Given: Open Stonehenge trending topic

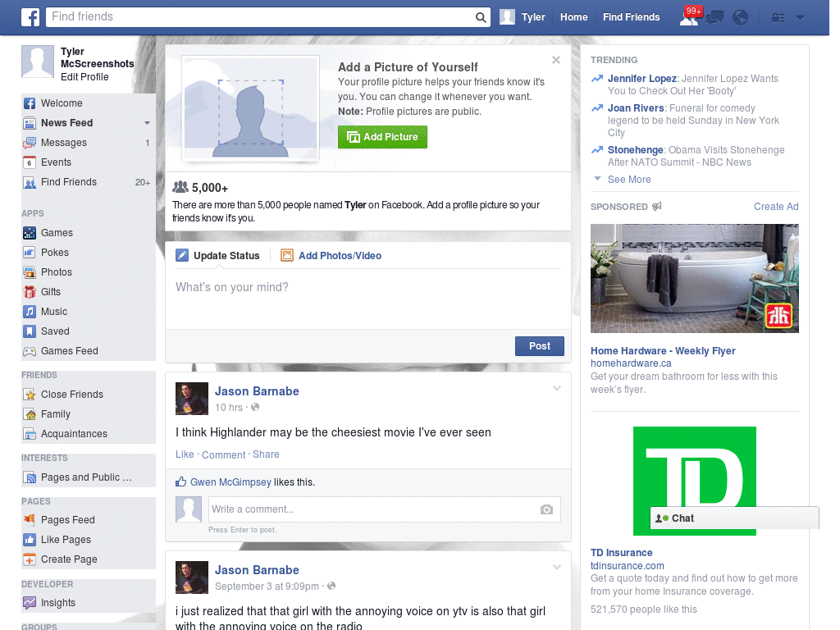Looking at the screenshot, I should [636, 150].
